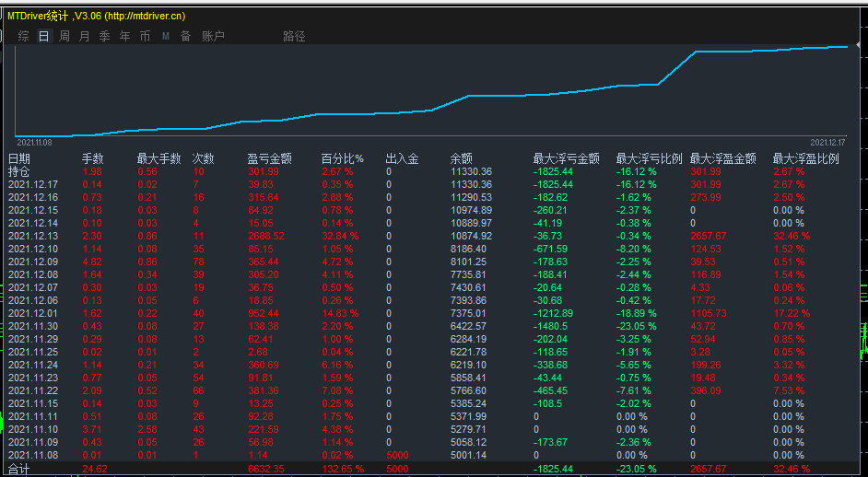Image resolution: width=868 pixels, height=477 pixels.
Task: Click the 32.84 % percentage cell
Action: tap(340, 236)
